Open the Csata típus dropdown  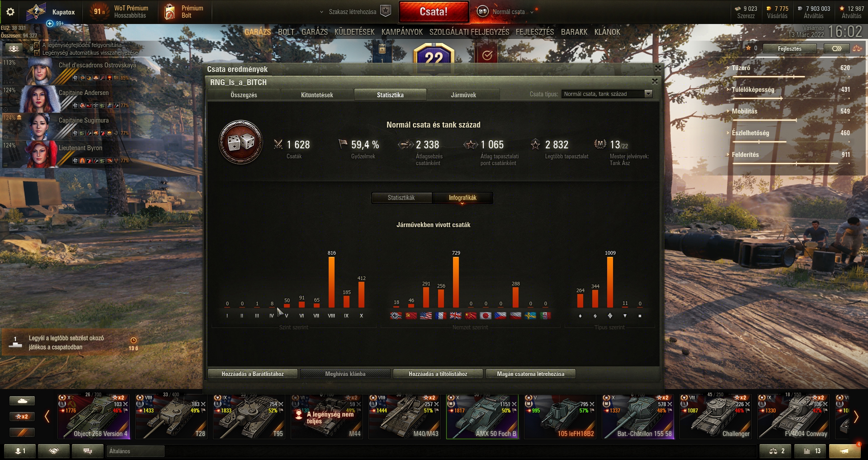tap(607, 94)
